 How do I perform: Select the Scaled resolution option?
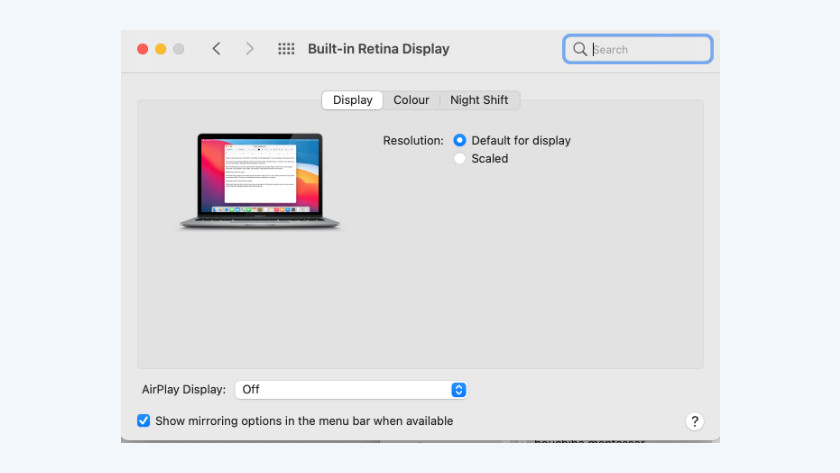(459, 159)
